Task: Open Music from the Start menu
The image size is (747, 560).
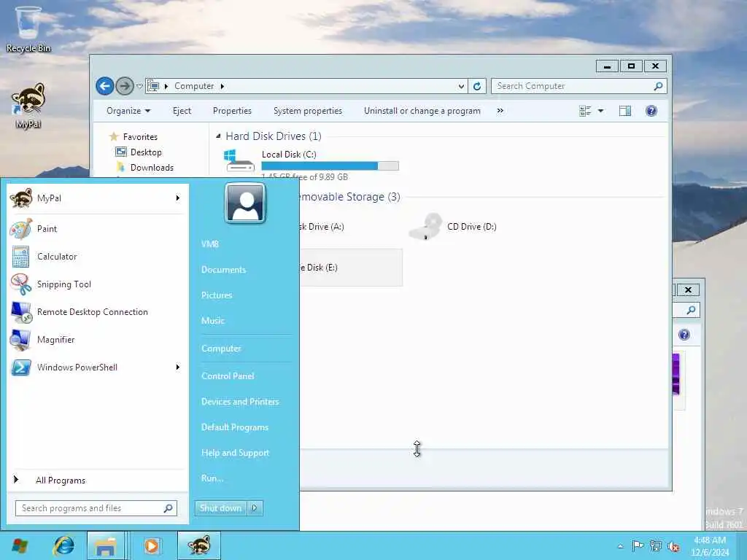Action: tap(212, 321)
